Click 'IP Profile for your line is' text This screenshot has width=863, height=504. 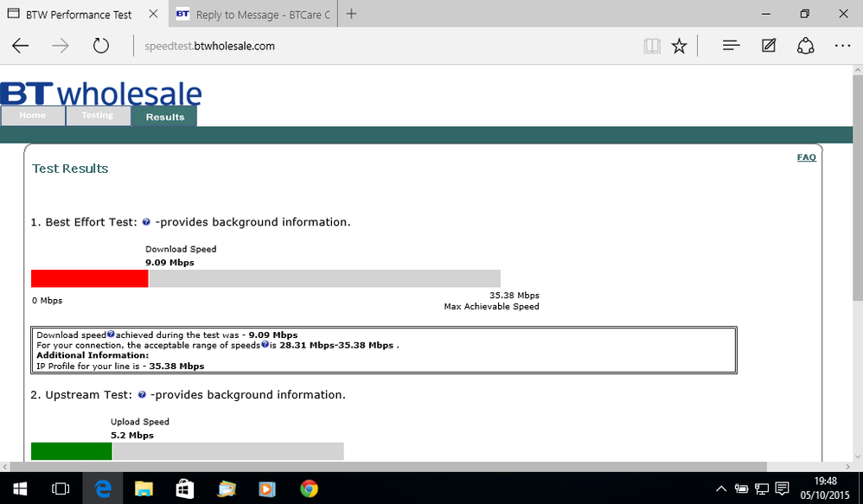88,367
